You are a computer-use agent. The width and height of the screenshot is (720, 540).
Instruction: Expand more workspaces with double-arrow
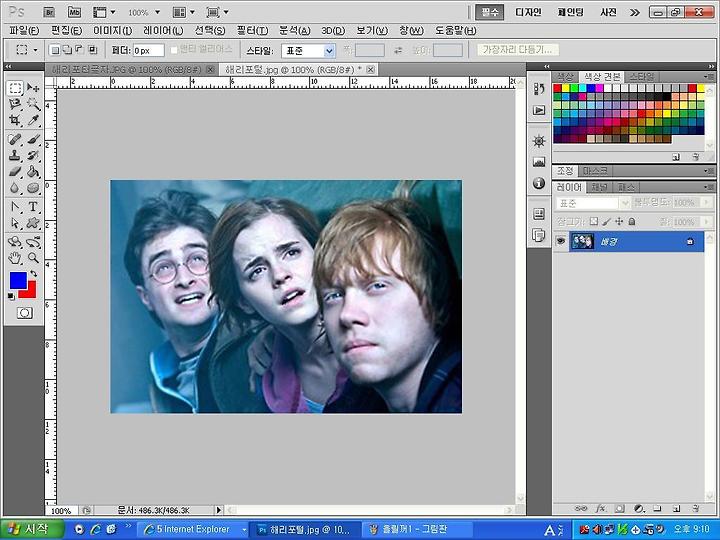pos(635,12)
